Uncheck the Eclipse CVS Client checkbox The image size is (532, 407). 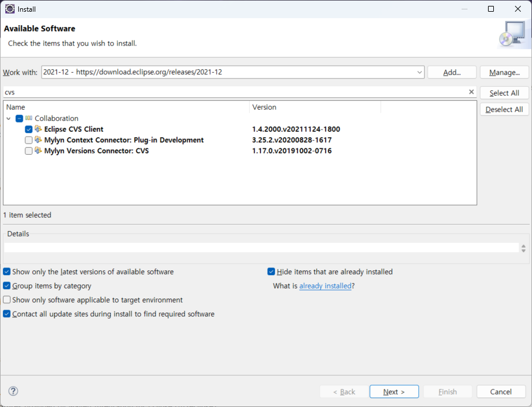tap(29, 129)
